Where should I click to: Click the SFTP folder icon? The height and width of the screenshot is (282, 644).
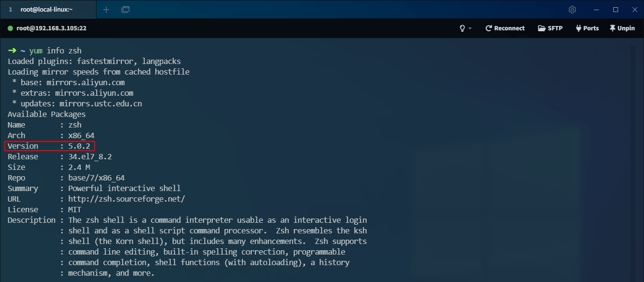[542, 28]
